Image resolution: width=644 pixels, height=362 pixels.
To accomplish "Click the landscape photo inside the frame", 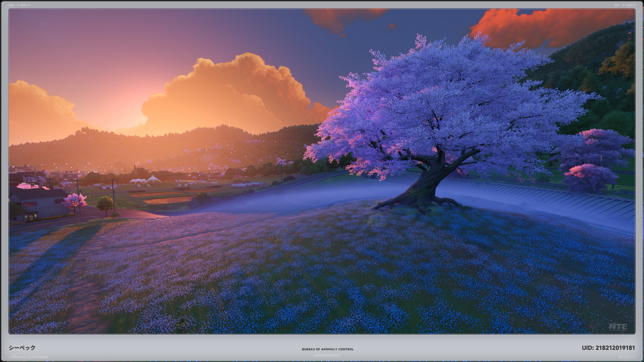I will coord(322,172).
